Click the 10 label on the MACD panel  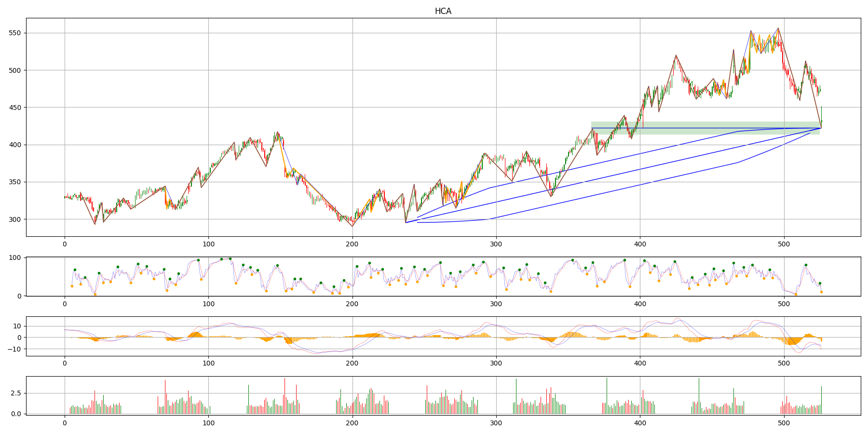coord(17,326)
